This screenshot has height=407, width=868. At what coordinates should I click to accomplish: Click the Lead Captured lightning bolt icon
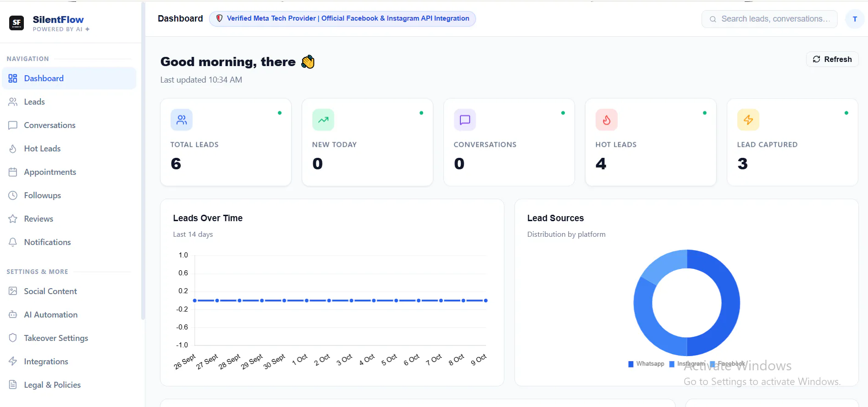(748, 120)
